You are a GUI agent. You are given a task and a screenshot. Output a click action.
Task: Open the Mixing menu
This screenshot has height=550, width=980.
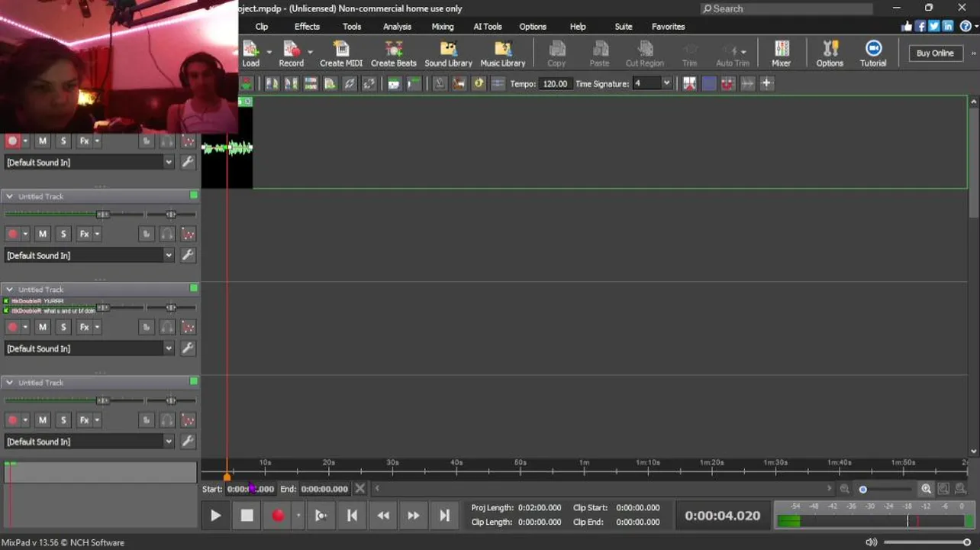coord(443,26)
